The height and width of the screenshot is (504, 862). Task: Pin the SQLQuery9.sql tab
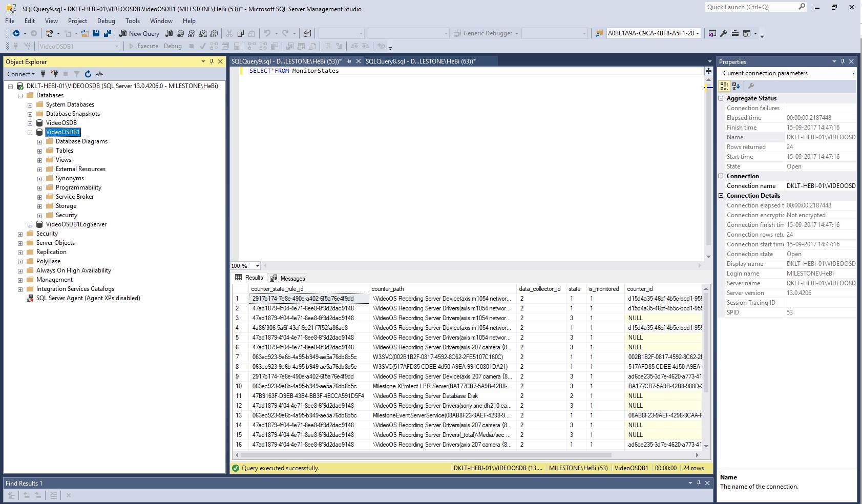[x=349, y=61]
